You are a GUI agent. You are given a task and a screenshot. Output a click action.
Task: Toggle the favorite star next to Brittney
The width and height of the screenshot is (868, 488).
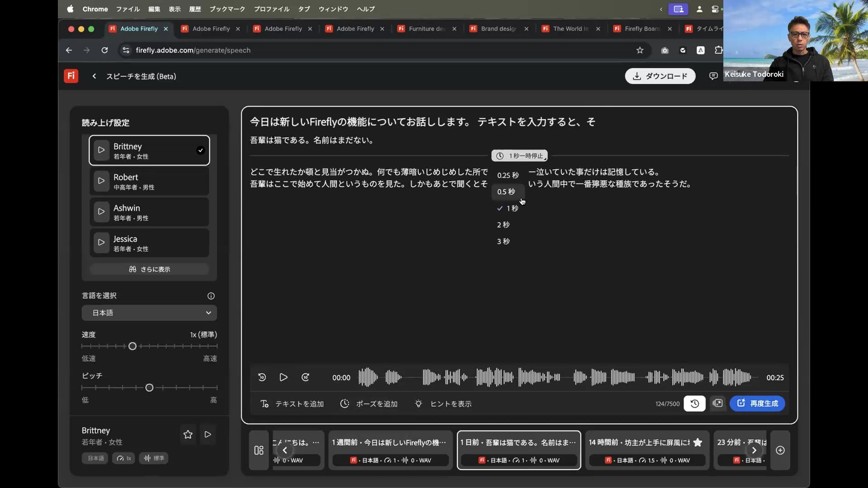coord(188,434)
